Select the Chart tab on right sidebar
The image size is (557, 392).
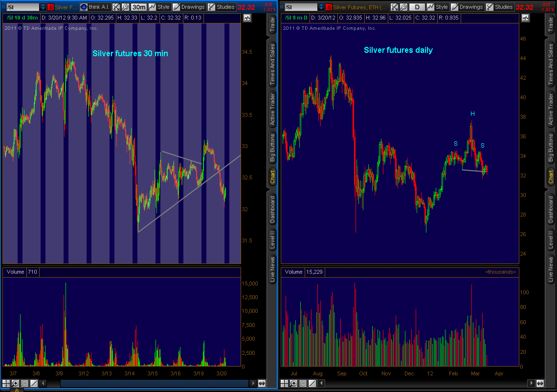(x=551, y=177)
